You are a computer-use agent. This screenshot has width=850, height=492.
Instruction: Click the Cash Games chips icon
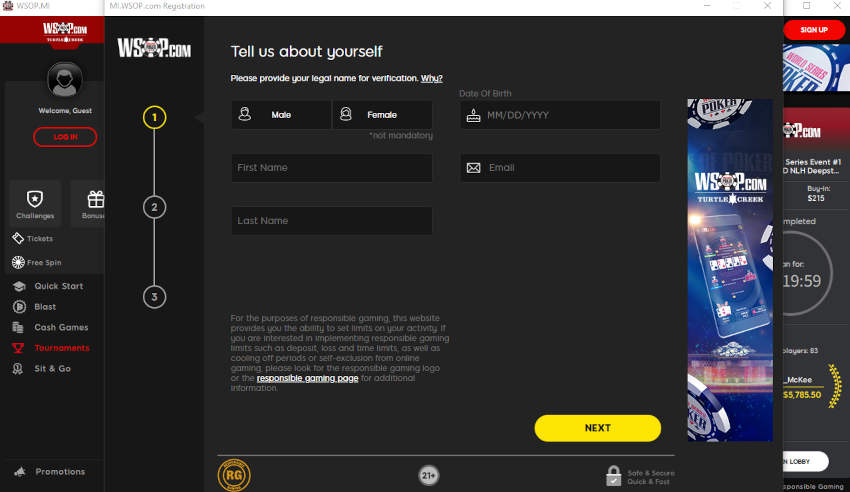pyautogui.click(x=18, y=327)
